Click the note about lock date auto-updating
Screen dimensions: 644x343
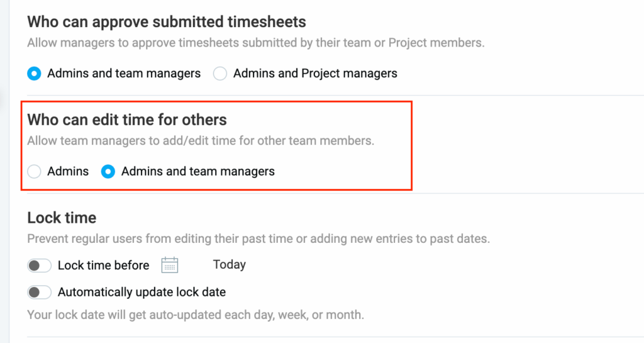(195, 314)
